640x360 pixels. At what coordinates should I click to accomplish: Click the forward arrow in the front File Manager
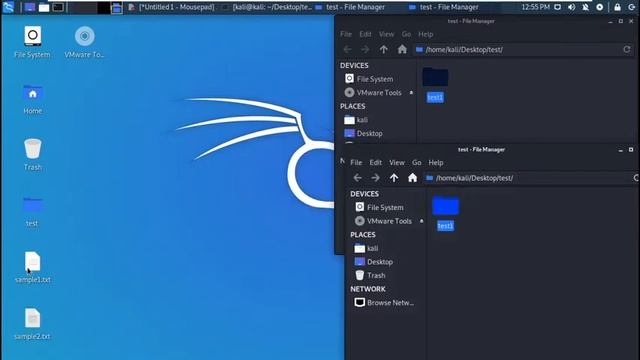376,178
